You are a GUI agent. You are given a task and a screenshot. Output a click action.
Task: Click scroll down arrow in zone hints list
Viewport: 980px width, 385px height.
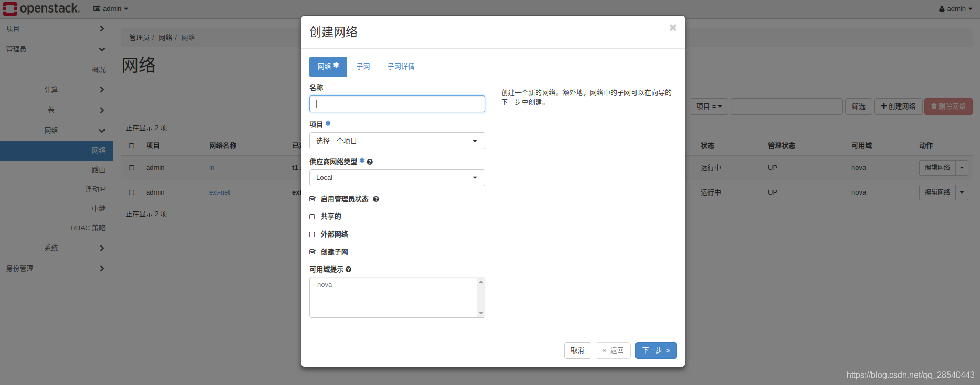[x=481, y=313]
